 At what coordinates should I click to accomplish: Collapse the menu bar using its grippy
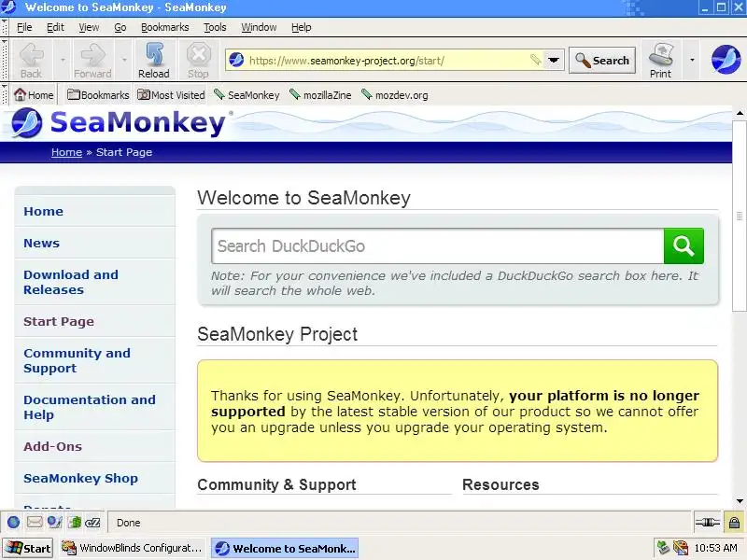pos(5,27)
